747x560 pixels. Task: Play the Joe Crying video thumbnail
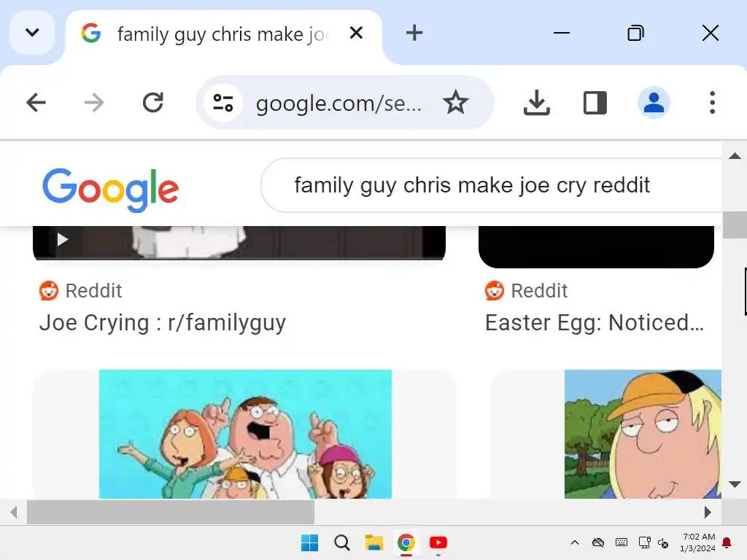pos(63,239)
